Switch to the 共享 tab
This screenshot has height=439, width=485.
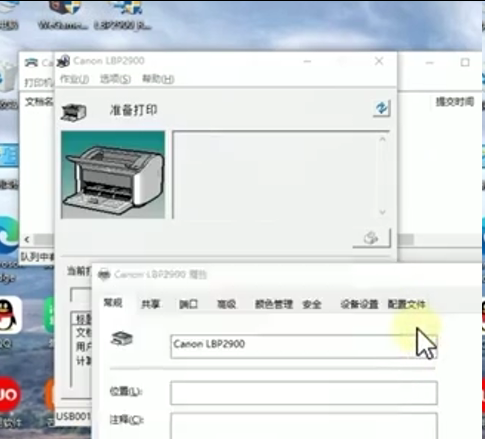[x=150, y=304]
